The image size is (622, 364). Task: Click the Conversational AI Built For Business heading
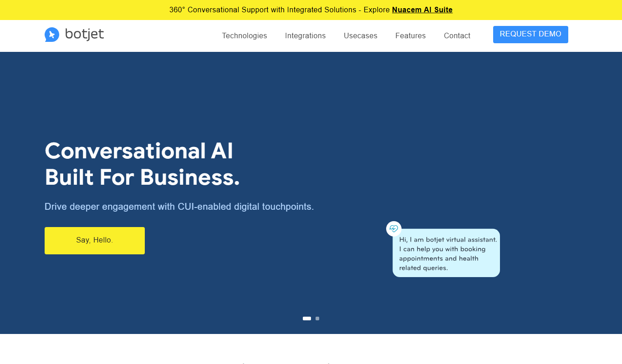click(x=142, y=164)
